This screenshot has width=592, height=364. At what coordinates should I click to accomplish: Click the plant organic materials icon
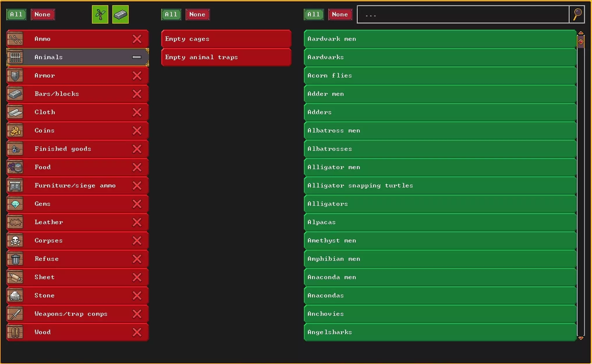pos(100,14)
